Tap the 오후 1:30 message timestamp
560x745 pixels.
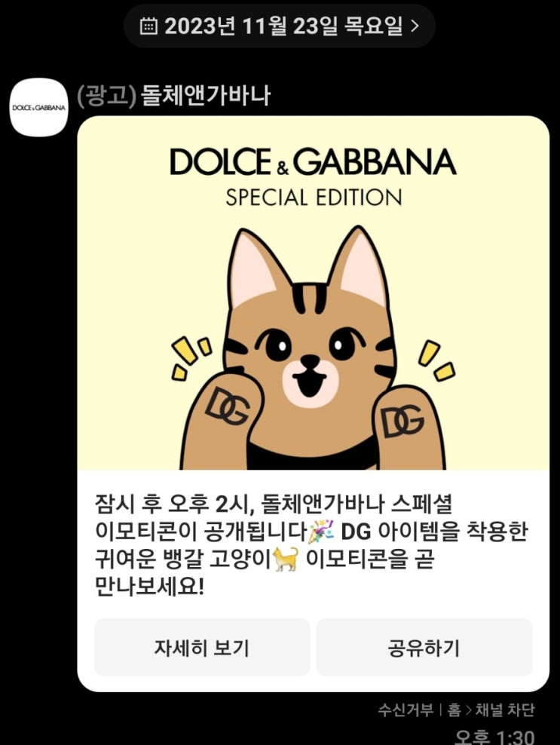pos(494,737)
